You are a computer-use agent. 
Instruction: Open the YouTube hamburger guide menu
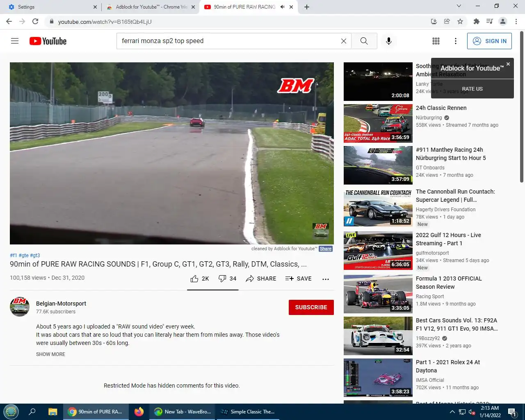tap(15, 41)
